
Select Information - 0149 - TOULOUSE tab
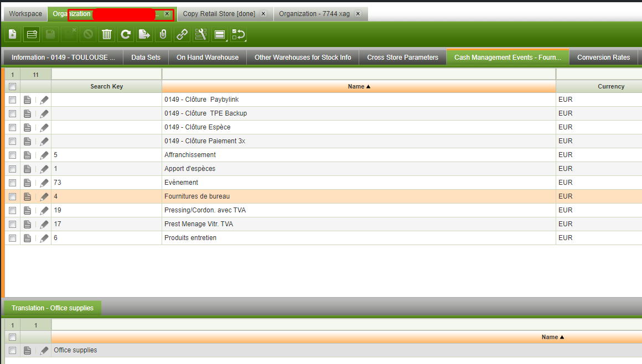coord(63,58)
